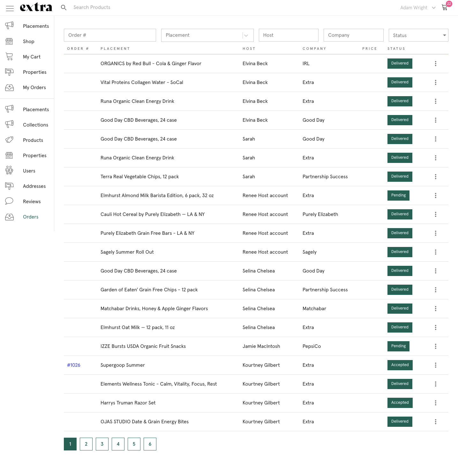
Task: Open row menu for OJAS STUDIO Energy Bites
Action: click(x=435, y=422)
